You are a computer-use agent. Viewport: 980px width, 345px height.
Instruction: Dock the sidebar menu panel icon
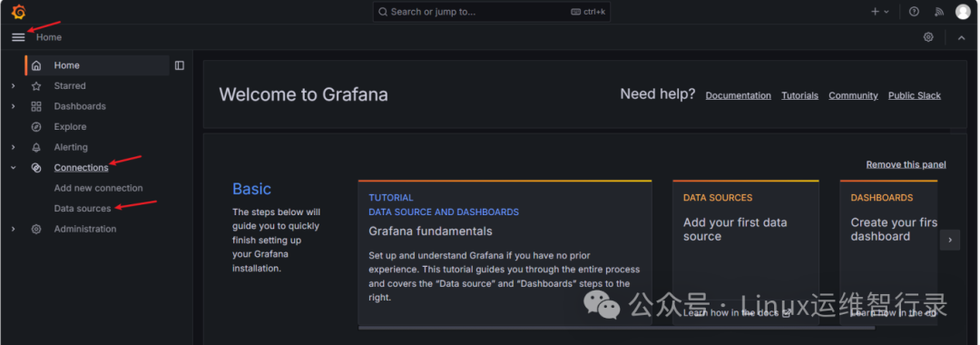click(180, 65)
